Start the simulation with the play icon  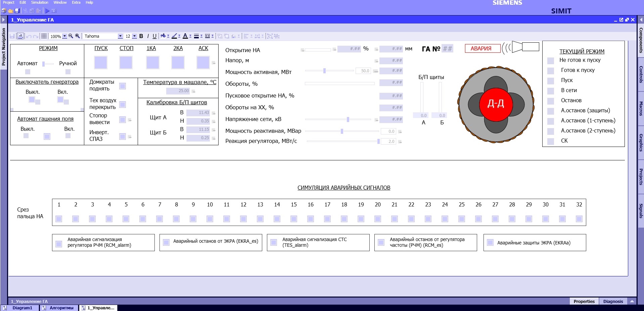47,11
